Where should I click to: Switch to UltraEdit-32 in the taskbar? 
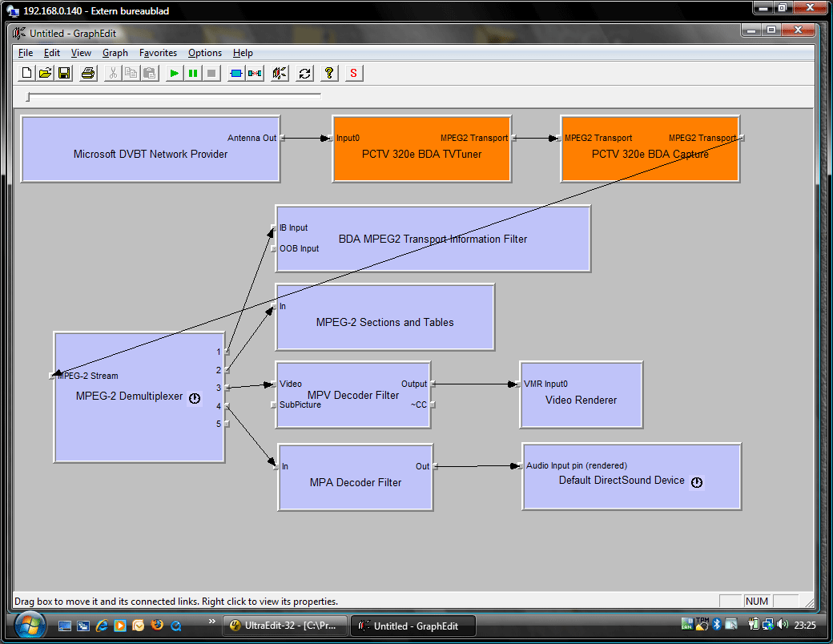coord(285,626)
